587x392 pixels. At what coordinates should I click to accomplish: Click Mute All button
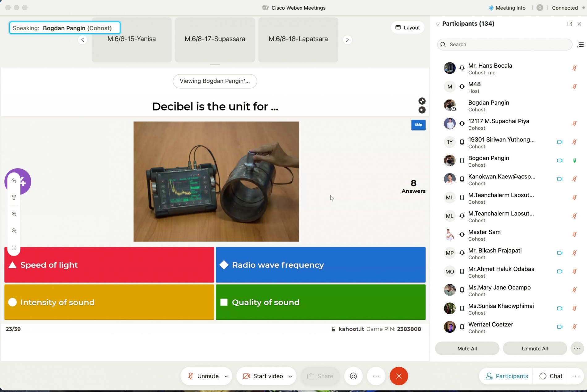[467, 348]
